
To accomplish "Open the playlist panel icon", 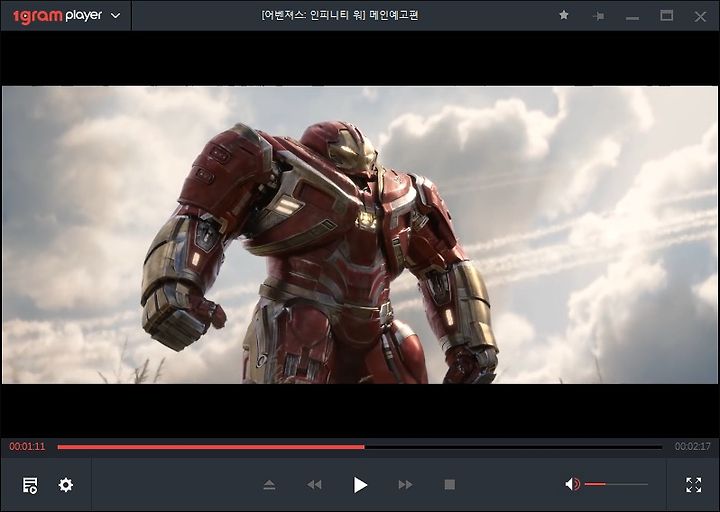I will [30, 485].
